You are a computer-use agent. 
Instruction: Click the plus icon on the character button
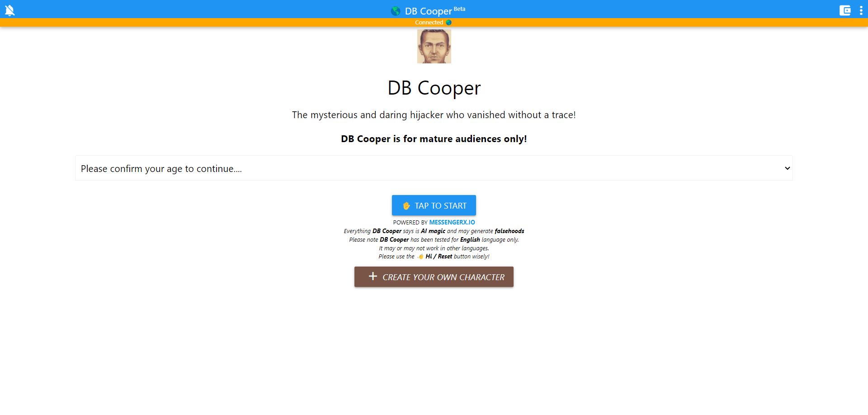(x=372, y=277)
